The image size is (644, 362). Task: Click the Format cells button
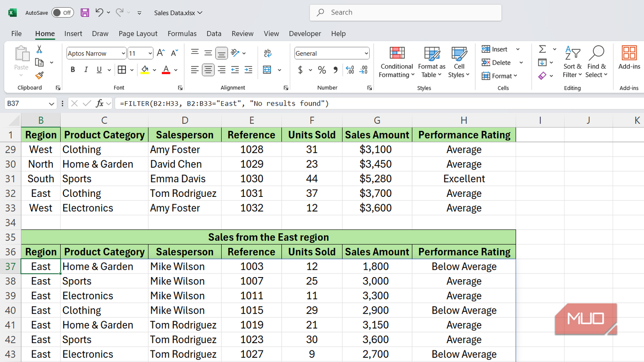499,76
